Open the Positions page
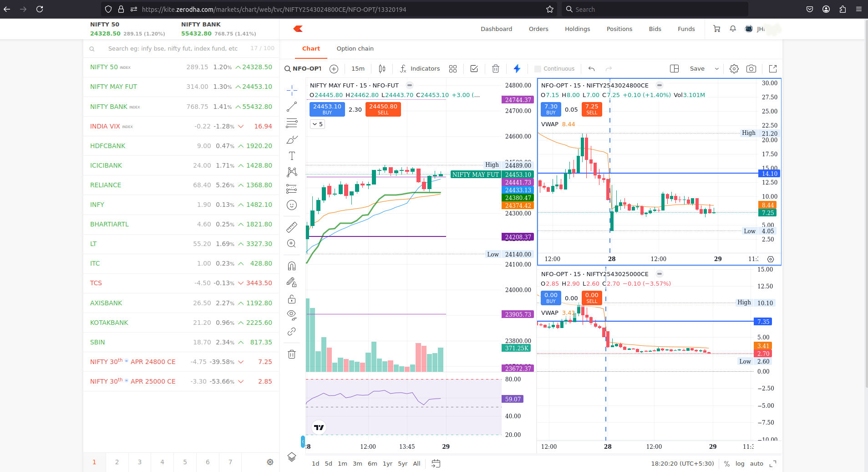The image size is (868, 472). click(x=619, y=29)
